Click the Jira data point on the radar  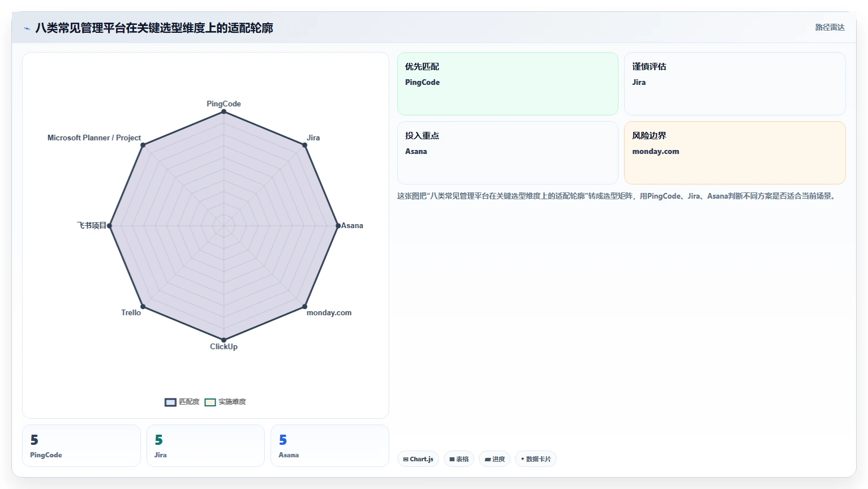[x=304, y=145]
